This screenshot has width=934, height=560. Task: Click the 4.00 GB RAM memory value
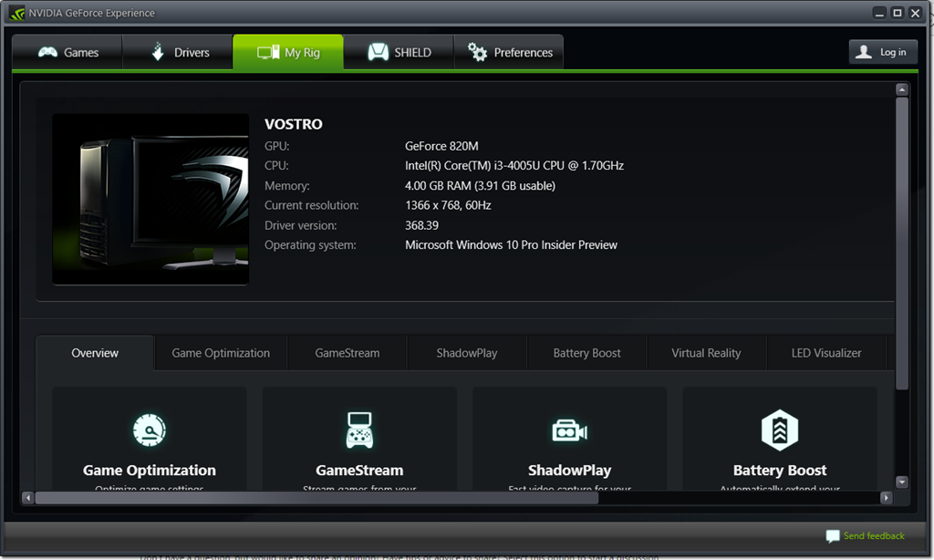(480, 186)
